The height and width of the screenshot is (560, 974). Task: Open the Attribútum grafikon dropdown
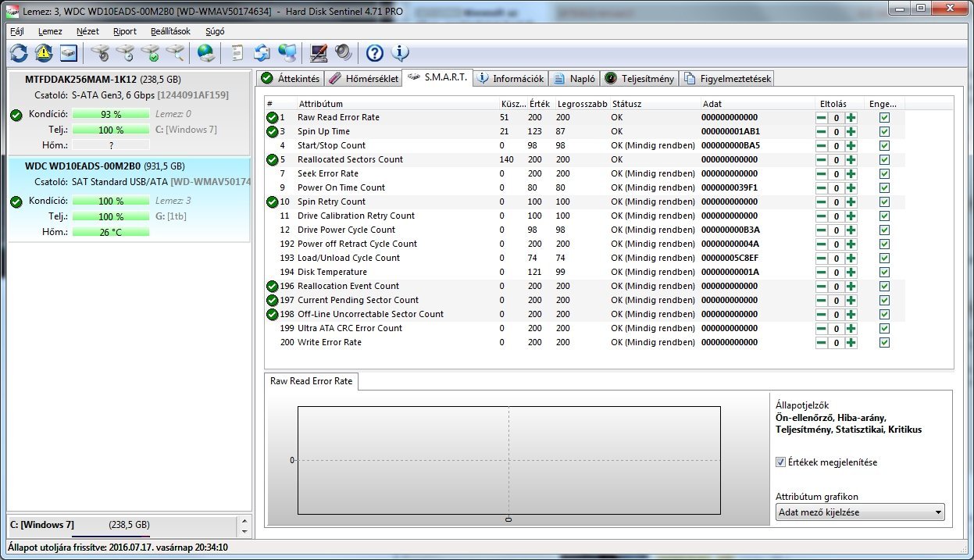click(x=860, y=512)
